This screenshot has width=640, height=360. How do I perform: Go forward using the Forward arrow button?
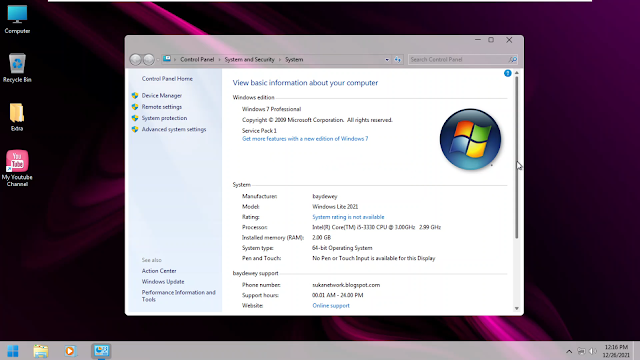149,60
